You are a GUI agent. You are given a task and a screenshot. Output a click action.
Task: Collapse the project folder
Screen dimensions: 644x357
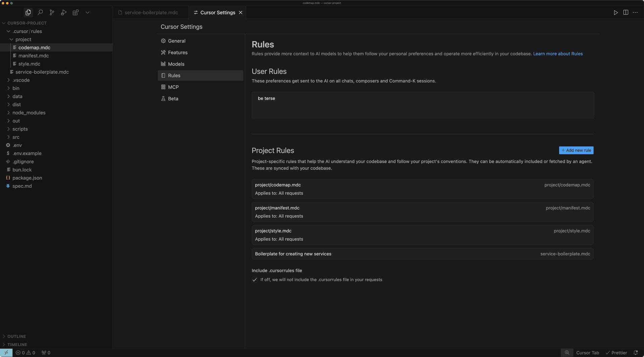(56, 39)
